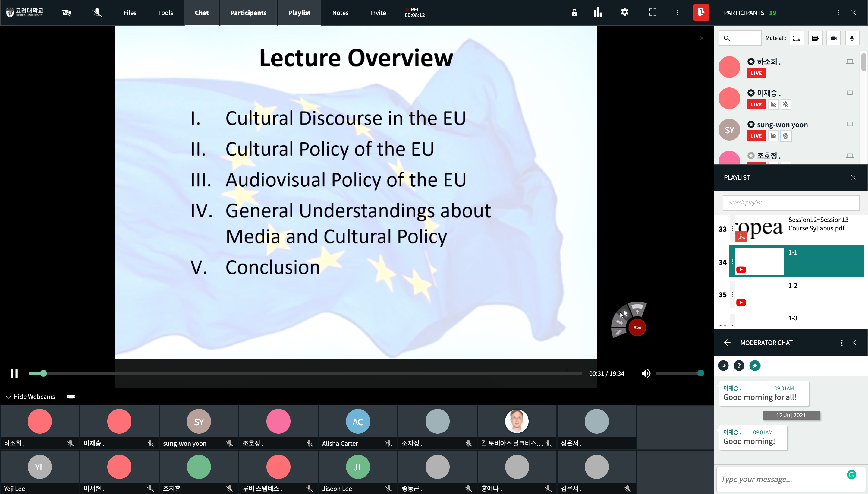Image resolution: width=868 pixels, height=494 pixels.
Task: Open the polls bar chart icon
Action: pos(598,13)
